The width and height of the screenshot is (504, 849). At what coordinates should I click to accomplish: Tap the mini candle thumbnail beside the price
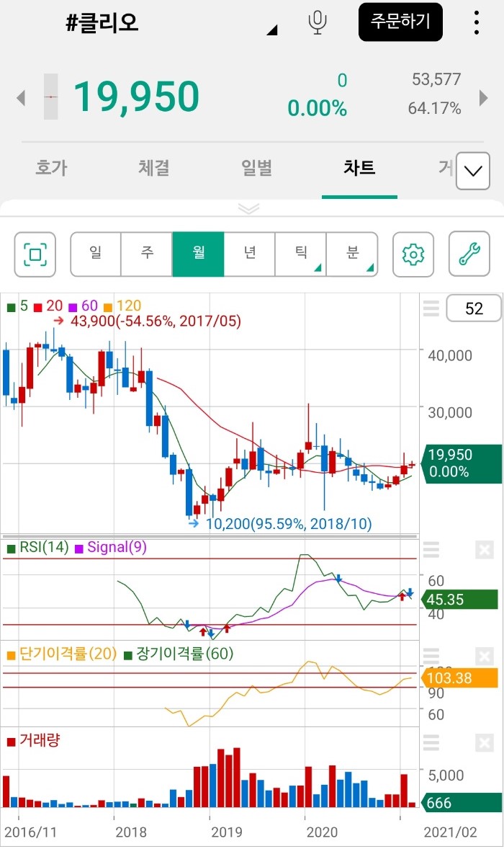point(51,97)
